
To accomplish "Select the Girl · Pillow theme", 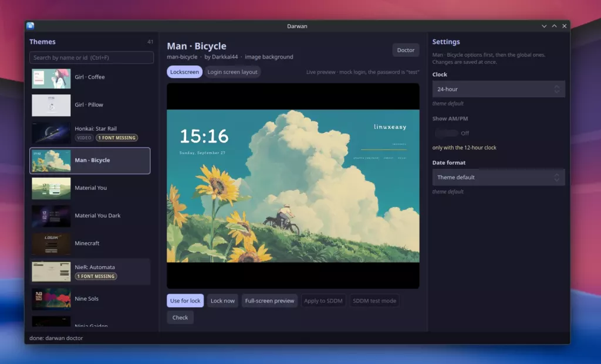I will (90, 105).
